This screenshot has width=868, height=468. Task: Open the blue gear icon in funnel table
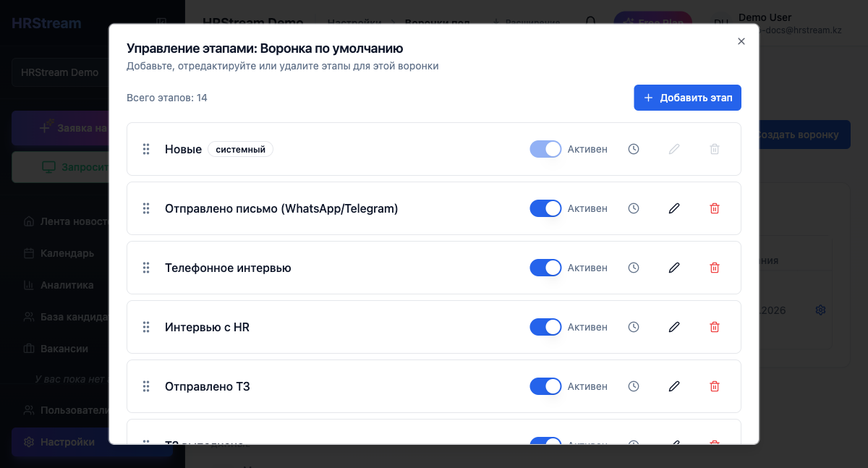click(820, 310)
